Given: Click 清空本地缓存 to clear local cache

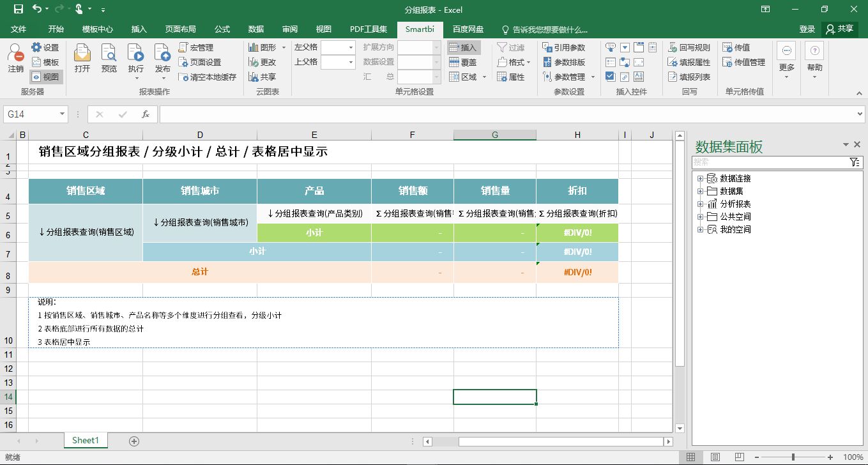Looking at the screenshot, I should (x=207, y=77).
